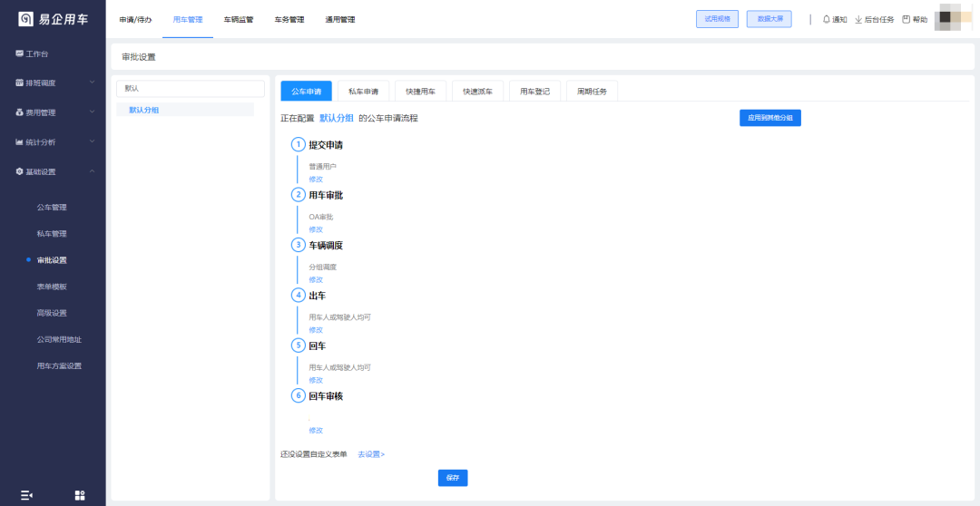Open the 用车管理 top menu
The width and height of the screenshot is (980, 506).
188,19
